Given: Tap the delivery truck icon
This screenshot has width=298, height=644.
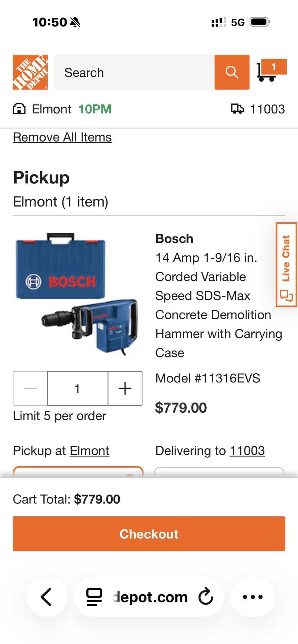Looking at the screenshot, I should coord(238,109).
